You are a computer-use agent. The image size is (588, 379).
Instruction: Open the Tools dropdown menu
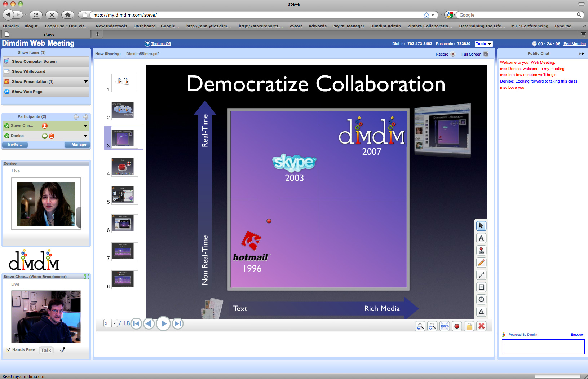point(483,44)
